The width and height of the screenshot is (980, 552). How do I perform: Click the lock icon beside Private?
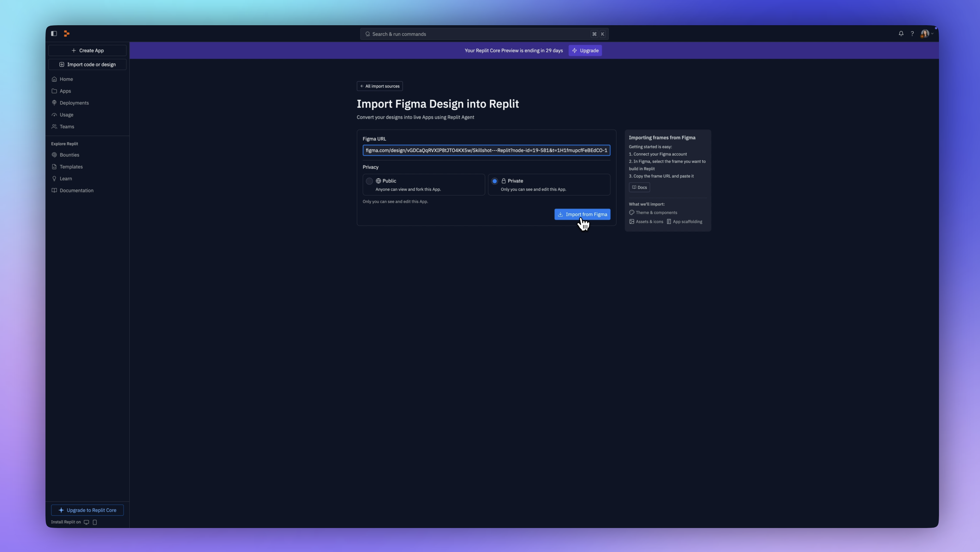503,181
